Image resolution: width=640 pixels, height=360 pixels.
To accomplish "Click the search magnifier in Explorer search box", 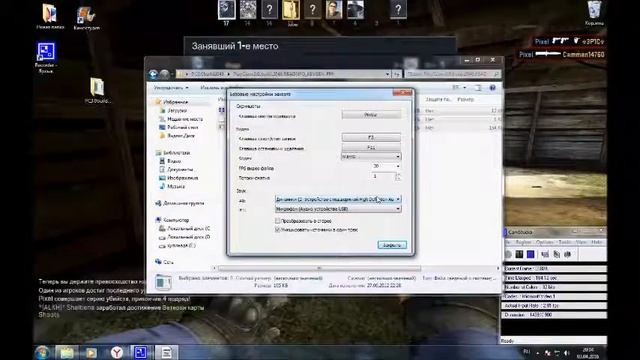I will click(496, 74).
